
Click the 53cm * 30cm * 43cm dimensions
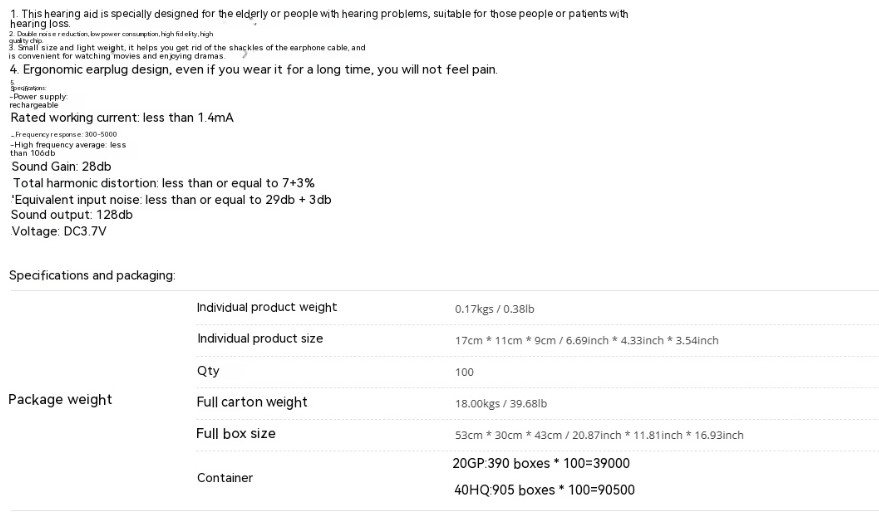[599, 435]
